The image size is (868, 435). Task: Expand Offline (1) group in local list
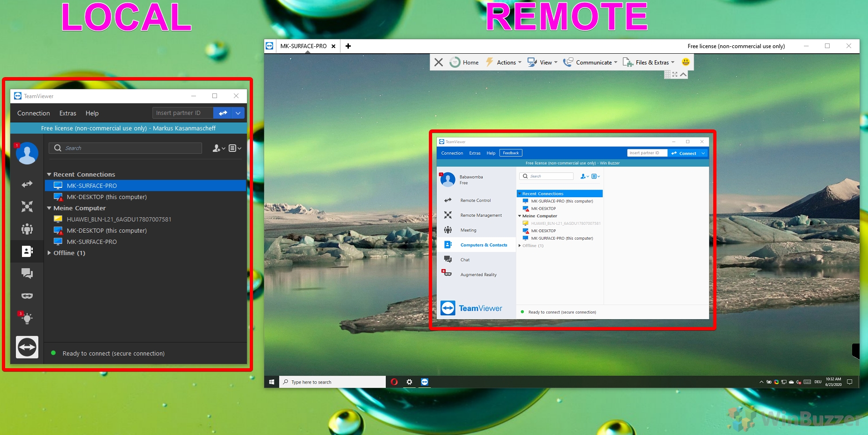tap(49, 253)
